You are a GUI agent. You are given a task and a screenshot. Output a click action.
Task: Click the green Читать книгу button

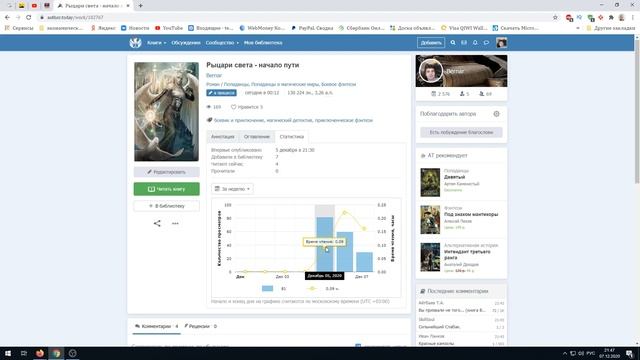(167, 189)
